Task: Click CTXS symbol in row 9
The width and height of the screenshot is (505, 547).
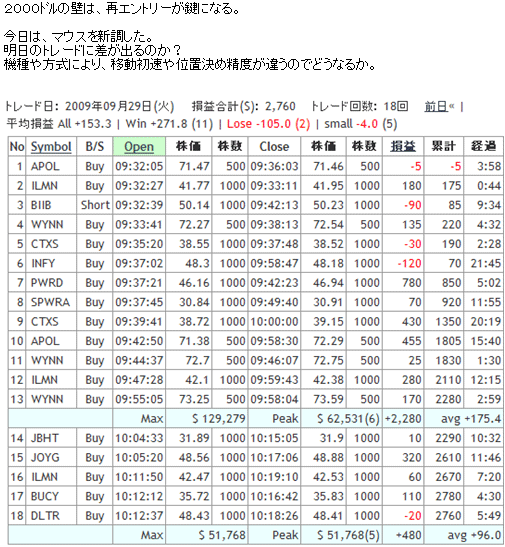Action: coord(45,321)
